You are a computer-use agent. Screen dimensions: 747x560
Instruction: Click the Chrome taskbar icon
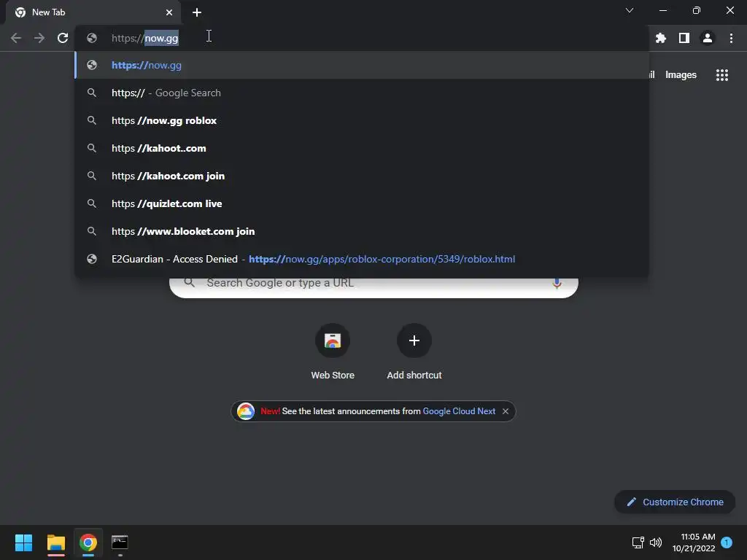coord(88,542)
